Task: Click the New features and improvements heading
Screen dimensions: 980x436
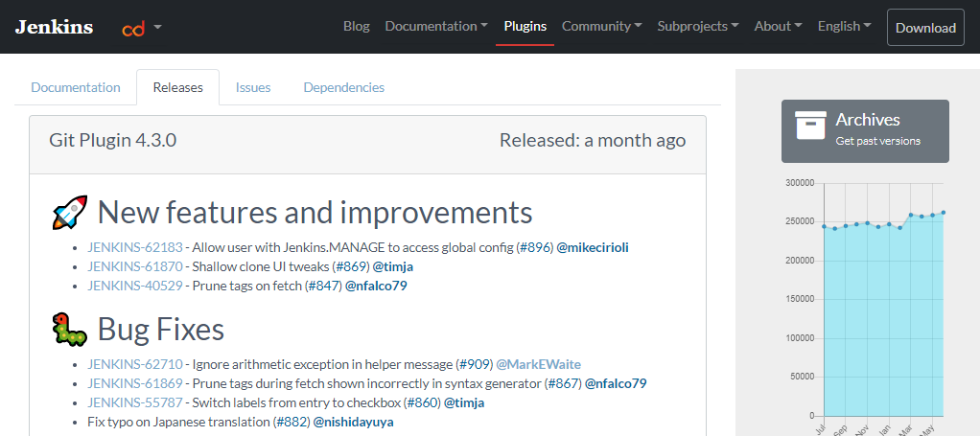Action: click(x=315, y=213)
